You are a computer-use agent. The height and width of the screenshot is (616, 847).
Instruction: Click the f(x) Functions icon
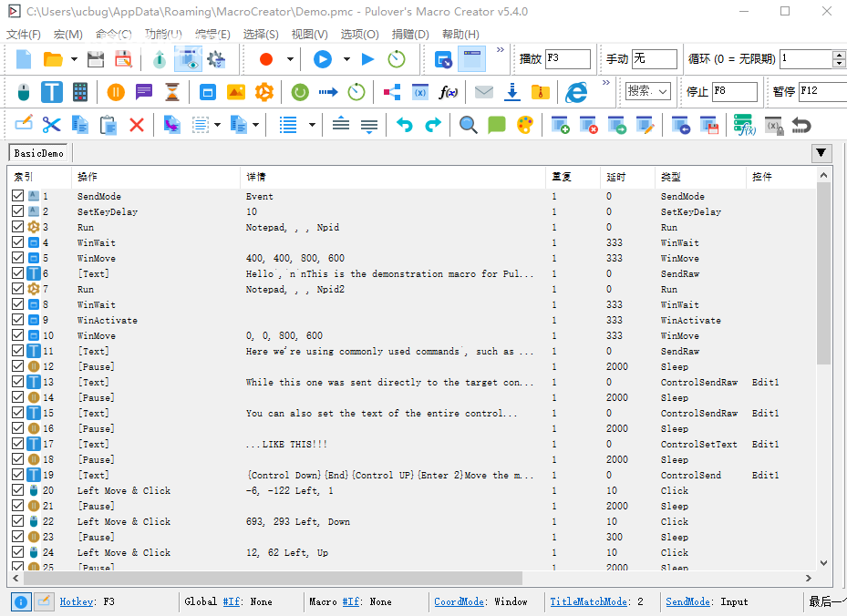448,92
